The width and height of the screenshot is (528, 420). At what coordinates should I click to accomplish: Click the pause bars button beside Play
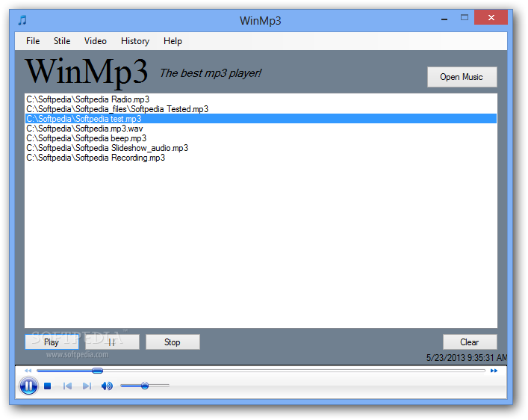pyautogui.click(x=112, y=342)
